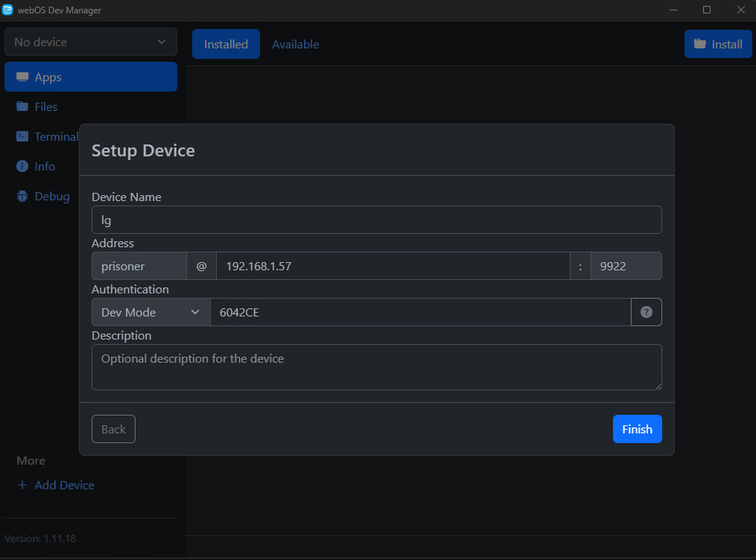Click the Address label
The height and width of the screenshot is (560, 756).
pos(112,243)
